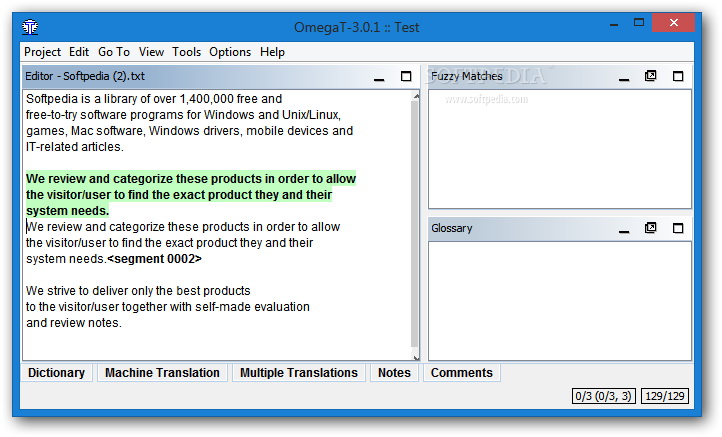Undock the Glossary pane
This screenshot has width=722, height=437.
tap(651, 229)
